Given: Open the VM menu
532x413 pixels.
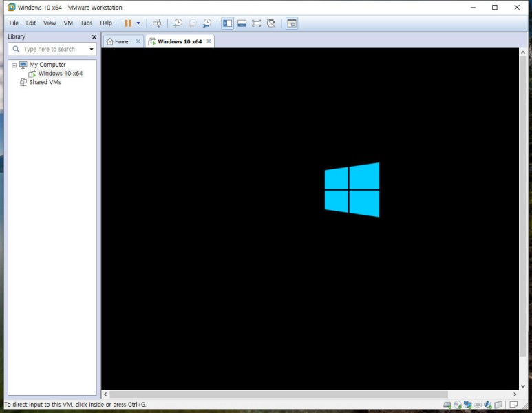Looking at the screenshot, I should (x=68, y=23).
